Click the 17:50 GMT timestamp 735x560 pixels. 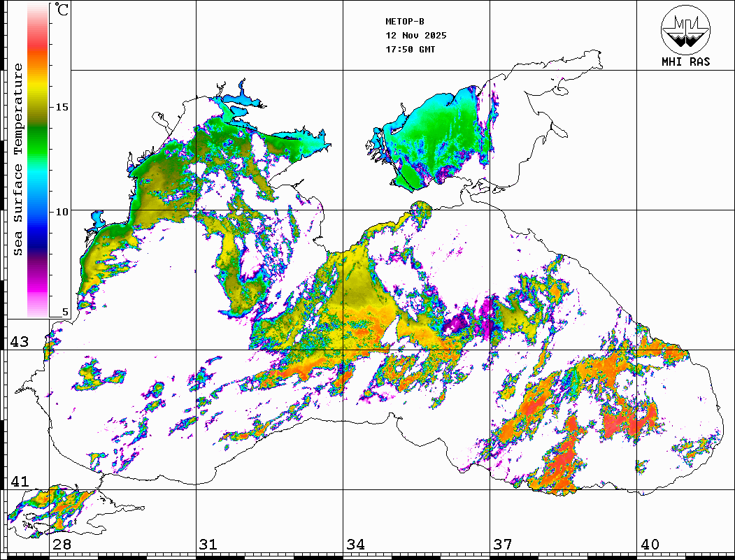coord(411,50)
